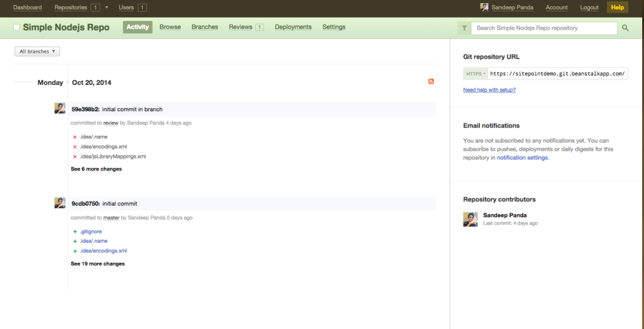The image size is (644, 329).
Task: Click red x icon next to .idea/encodings.xml
Action: (x=75, y=147)
